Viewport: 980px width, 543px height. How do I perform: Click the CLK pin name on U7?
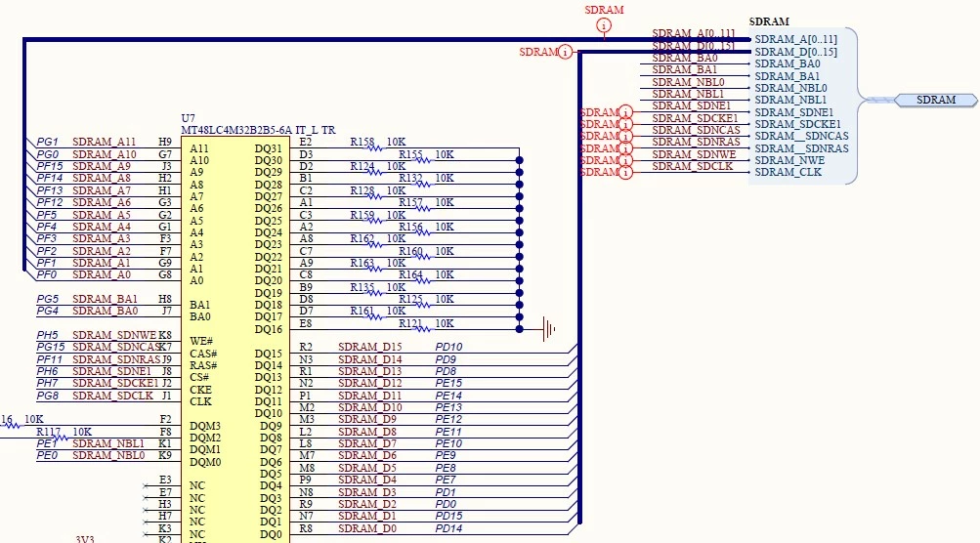[200, 401]
